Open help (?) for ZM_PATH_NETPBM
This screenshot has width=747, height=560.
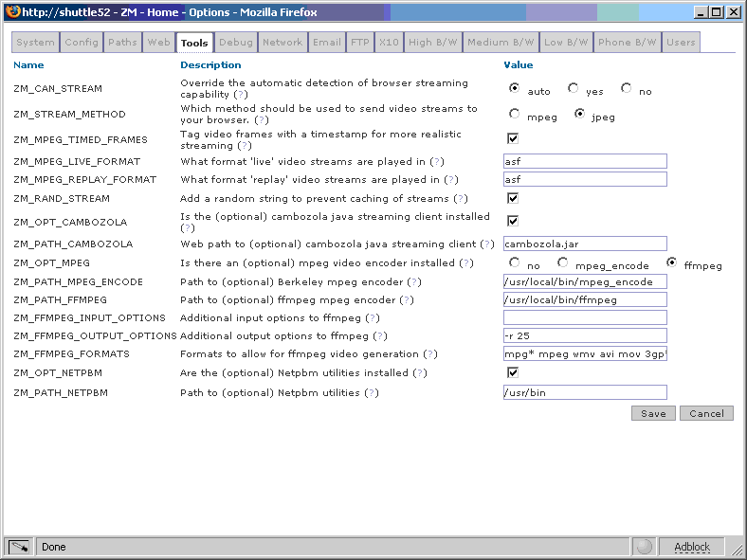tap(371, 393)
